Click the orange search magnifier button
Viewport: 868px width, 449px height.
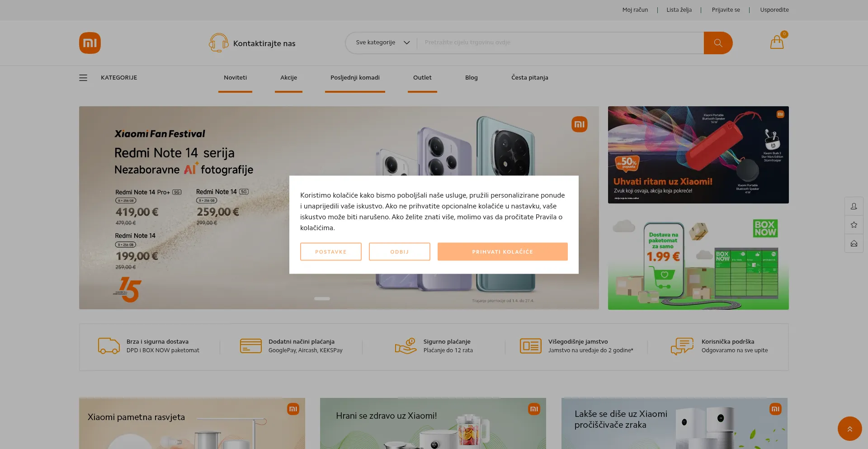coord(718,43)
